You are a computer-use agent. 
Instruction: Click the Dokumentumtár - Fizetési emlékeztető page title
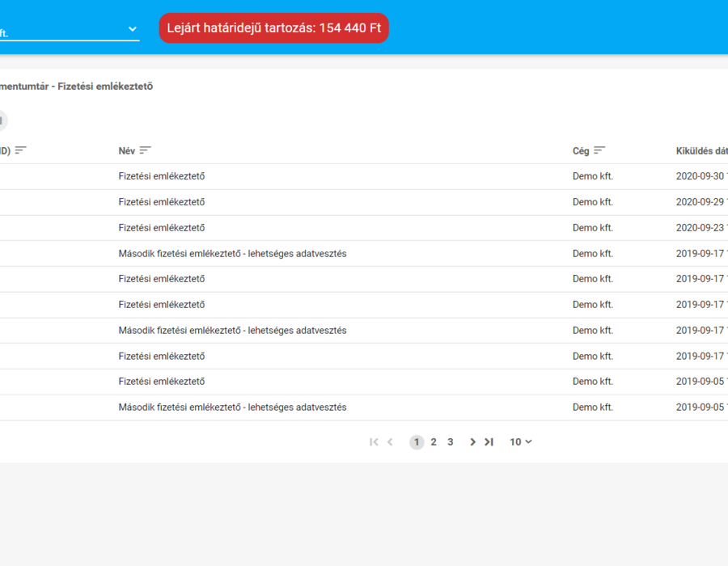click(x=76, y=87)
